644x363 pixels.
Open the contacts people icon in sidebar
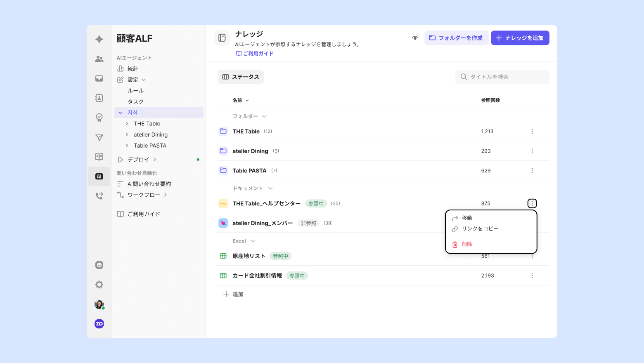click(x=99, y=59)
